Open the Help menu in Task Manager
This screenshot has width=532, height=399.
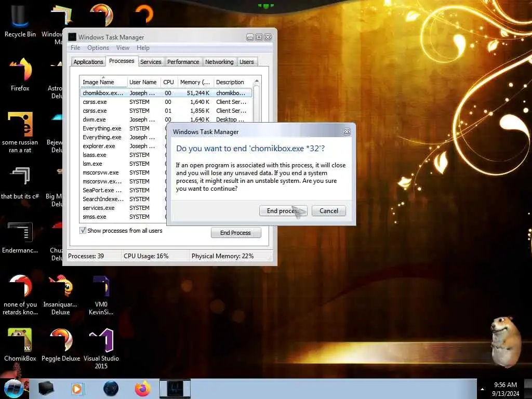[x=143, y=48]
